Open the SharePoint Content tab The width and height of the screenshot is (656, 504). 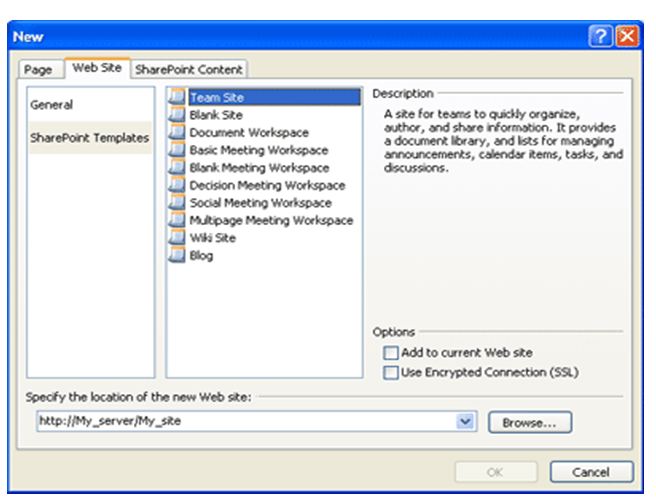(x=190, y=70)
